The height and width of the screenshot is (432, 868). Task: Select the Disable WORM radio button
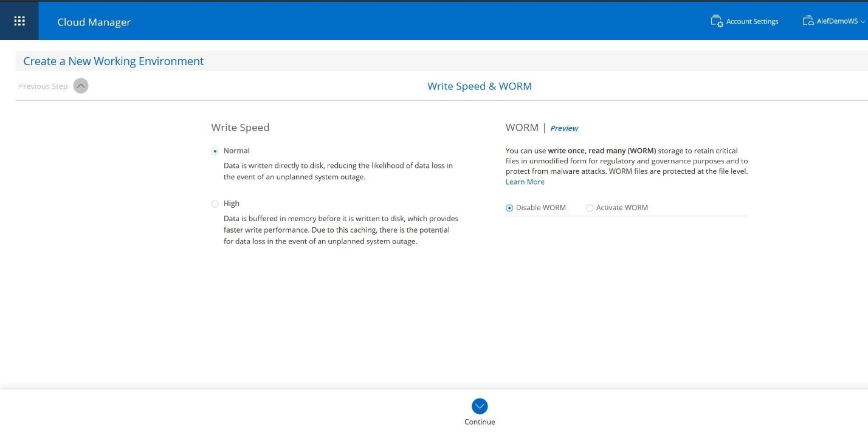509,208
